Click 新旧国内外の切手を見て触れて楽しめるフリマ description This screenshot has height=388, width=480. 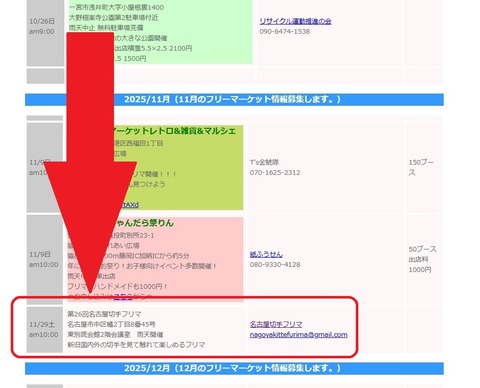136,345
